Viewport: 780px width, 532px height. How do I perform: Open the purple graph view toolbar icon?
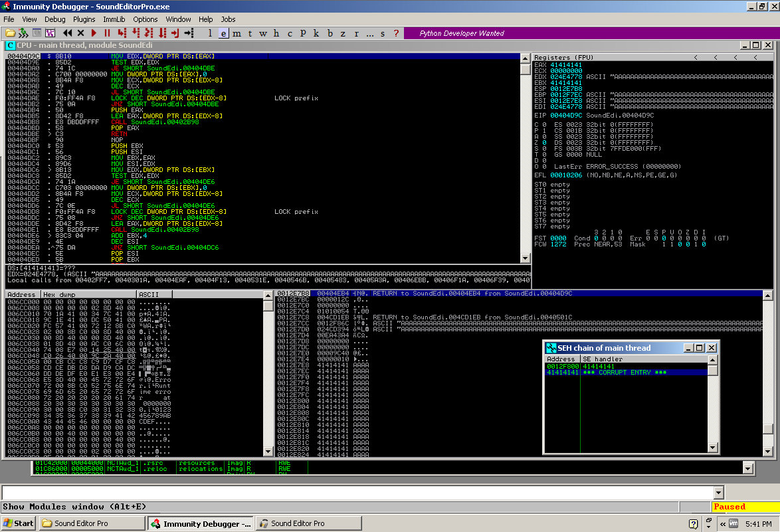[x=50, y=33]
